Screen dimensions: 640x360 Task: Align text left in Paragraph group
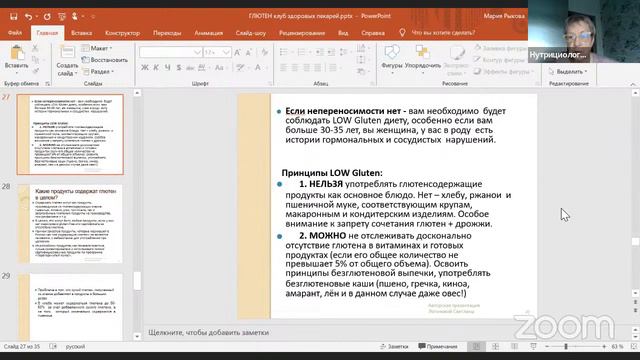[x=283, y=68]
